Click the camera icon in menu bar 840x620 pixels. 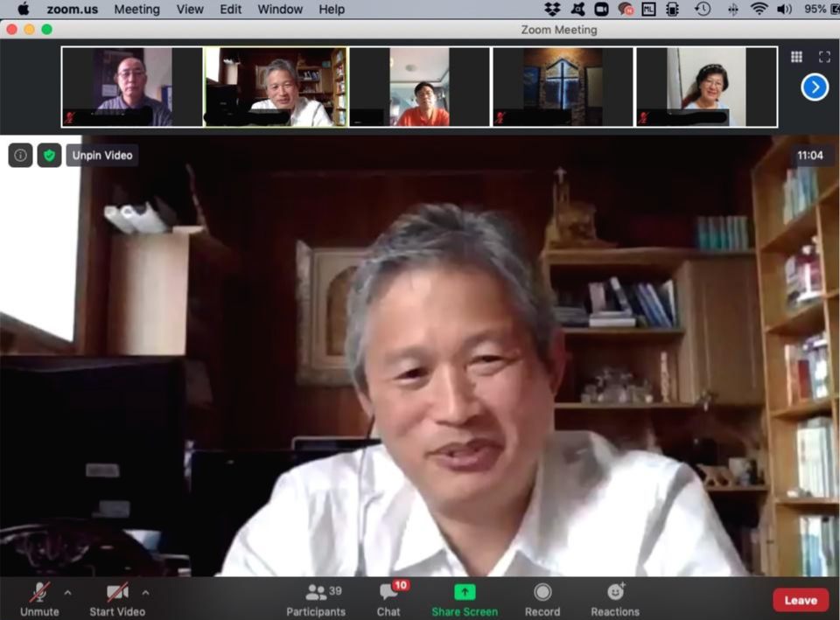tap(601, 9)
